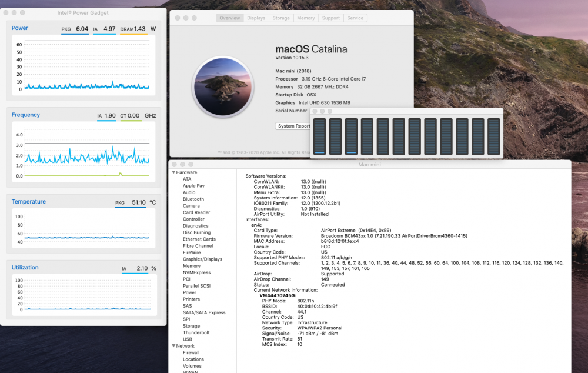Image resolution: width=588 pixels, height=373 pixels.
Task: Select Thunderbolt in the sidebar
Action: (x=196, y=332)
